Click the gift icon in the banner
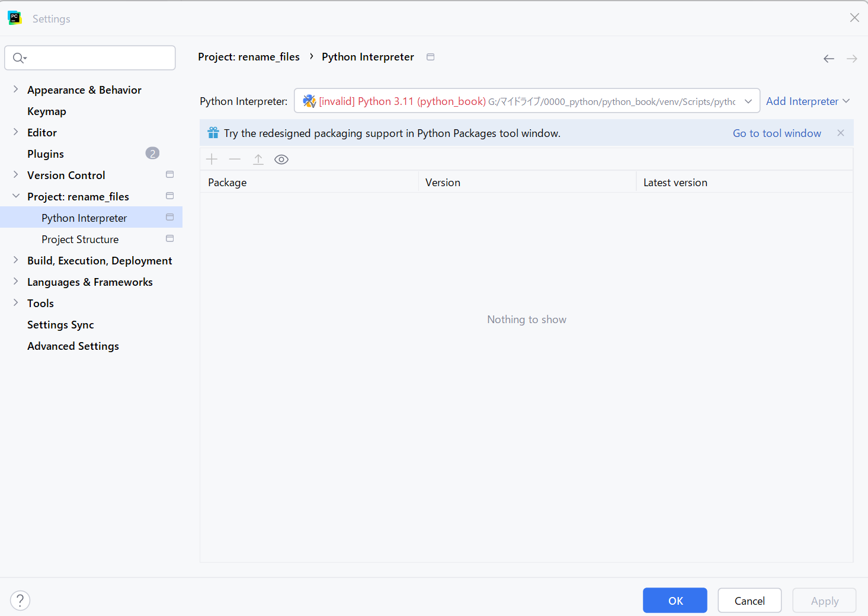Viewport: 868px width, 616px height. coord(213,133)
